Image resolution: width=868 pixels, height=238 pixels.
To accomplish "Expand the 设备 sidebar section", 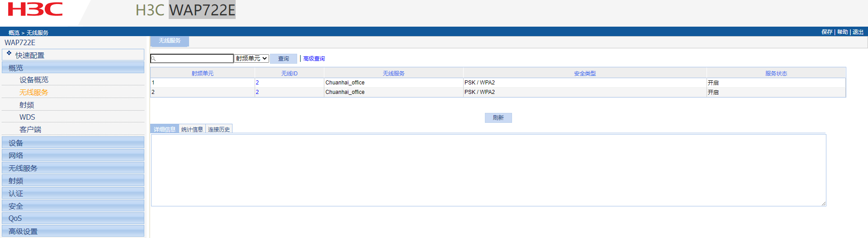I will click(x=73, y=143).
